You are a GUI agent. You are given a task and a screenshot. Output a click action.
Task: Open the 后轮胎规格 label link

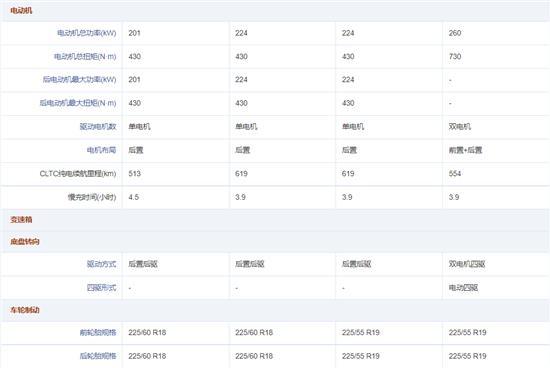[98, 356]
